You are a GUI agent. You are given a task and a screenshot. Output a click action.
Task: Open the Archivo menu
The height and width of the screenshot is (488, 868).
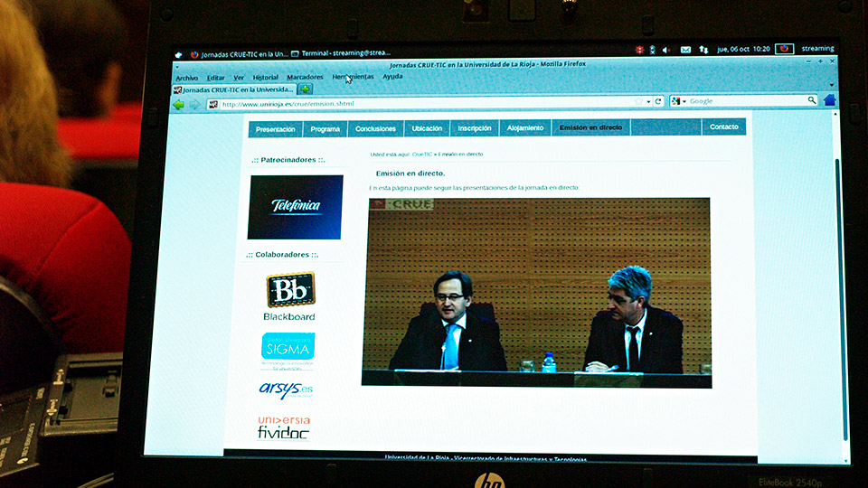pos(186,78)
